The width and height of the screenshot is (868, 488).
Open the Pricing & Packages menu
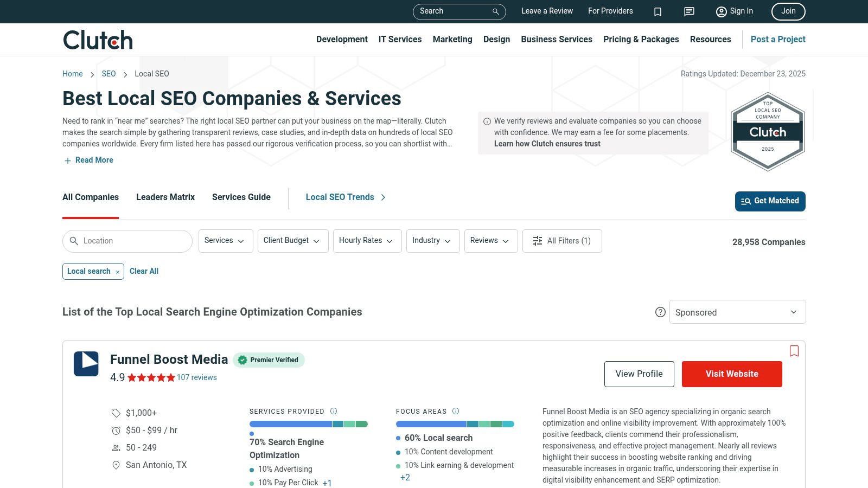(x=641, y=39)
